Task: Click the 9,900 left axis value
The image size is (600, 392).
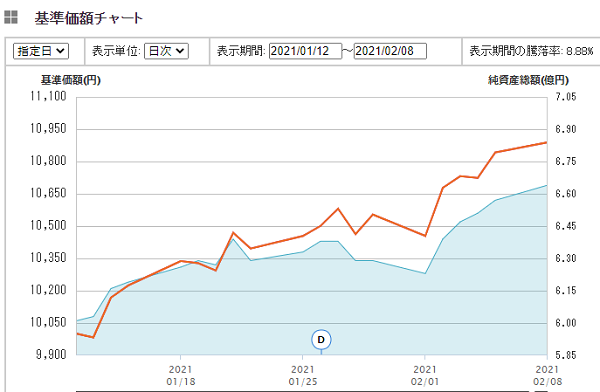Action: [51, 354]
